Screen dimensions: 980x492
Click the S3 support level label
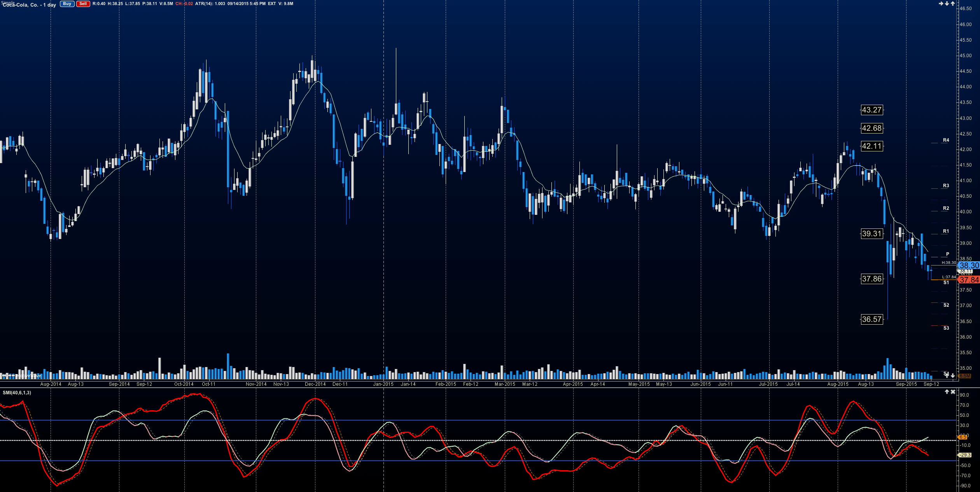pos(946,328)
